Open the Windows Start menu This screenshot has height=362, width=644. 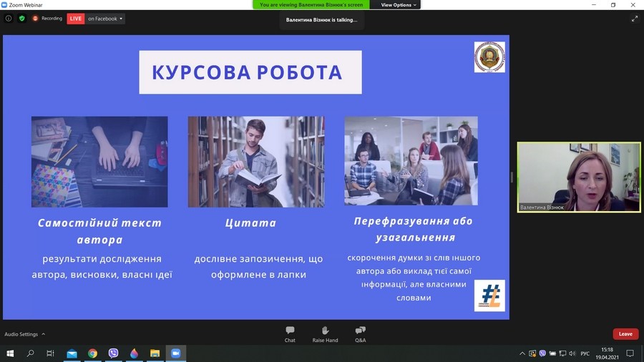(10, 353)
